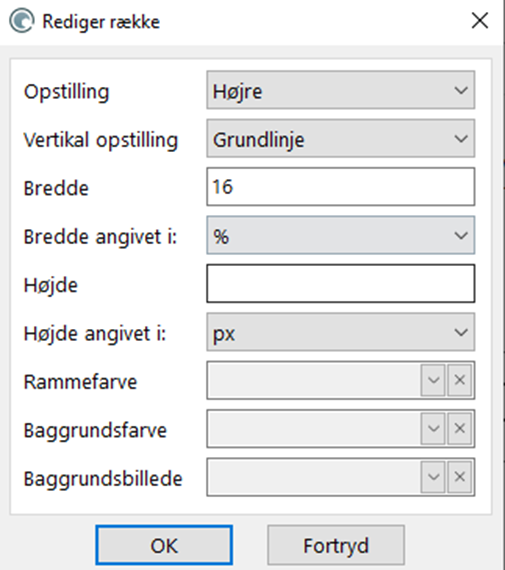This screenshot has width=505, height=570.
Task: Click the Rammefarve color swatch area
Action: (314, 380)
